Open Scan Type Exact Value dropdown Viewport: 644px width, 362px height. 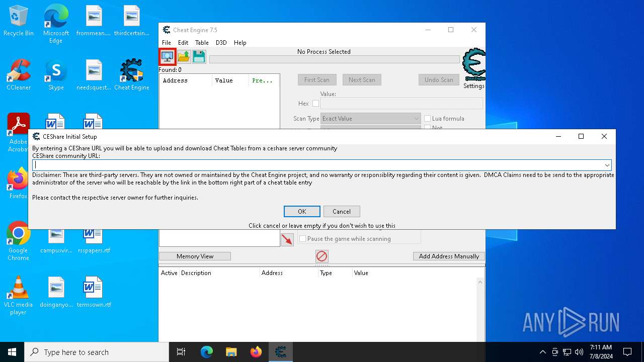click(371, 119)
